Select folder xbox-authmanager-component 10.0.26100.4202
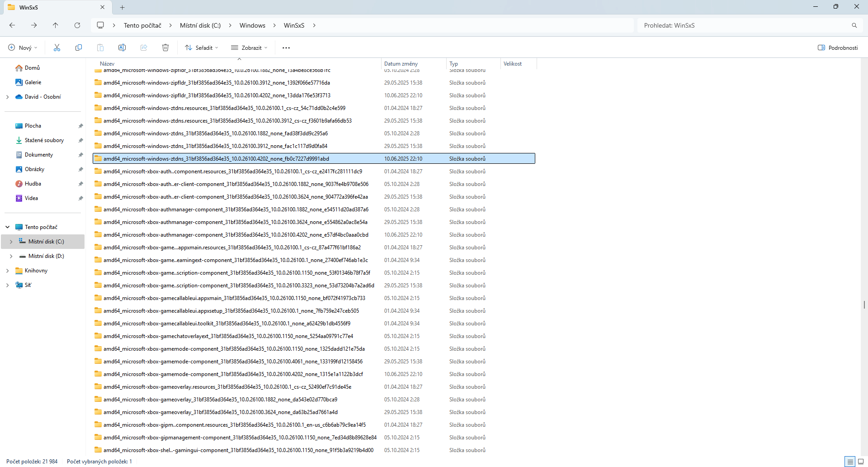Screen dimensions: 868x467 [x=314, y=235]
